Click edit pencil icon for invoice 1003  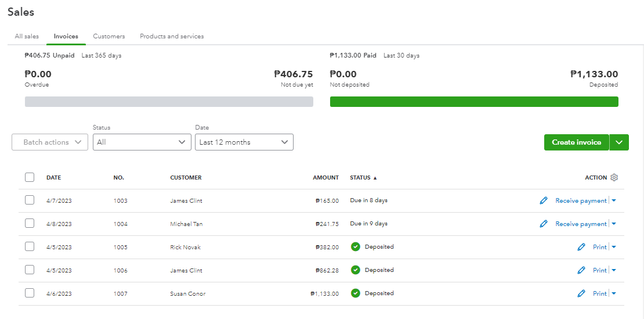[x=544, y=200]
